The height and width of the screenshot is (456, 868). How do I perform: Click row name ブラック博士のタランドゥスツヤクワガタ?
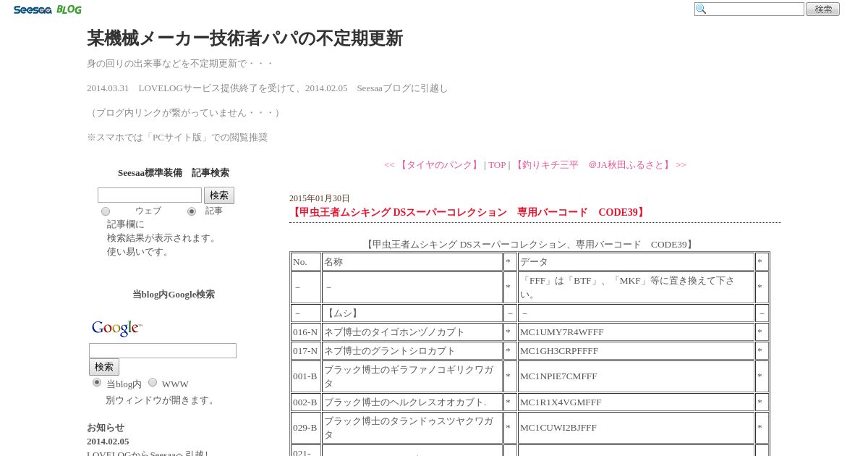(412, 428)
